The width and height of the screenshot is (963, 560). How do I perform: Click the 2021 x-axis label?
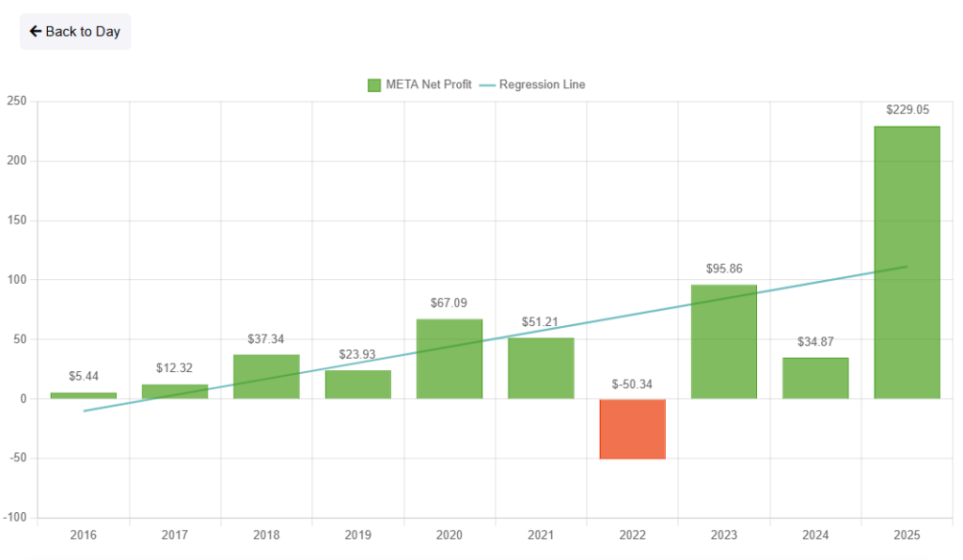point(541,535)
